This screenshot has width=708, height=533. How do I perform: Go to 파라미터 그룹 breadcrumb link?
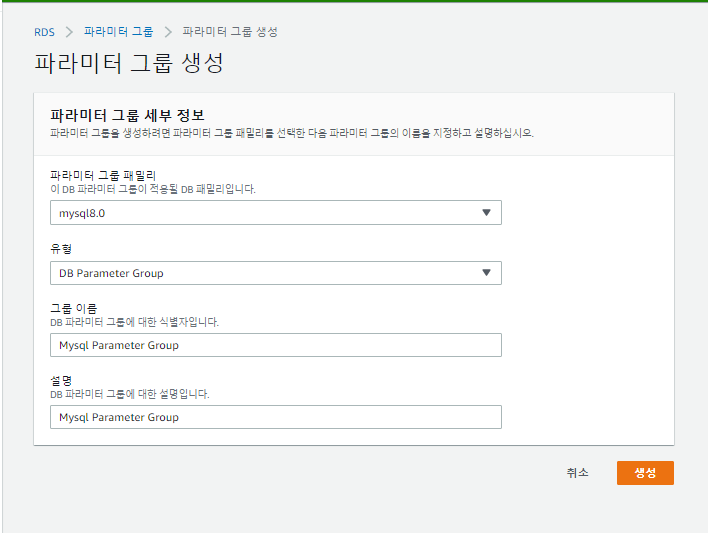[x=118, y=32]
